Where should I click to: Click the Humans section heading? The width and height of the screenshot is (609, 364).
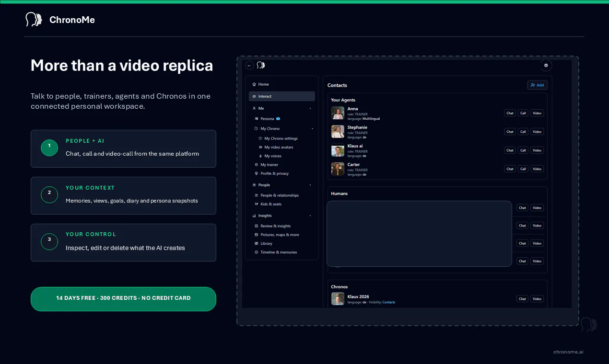pyautogui.click(x=340, y=193)
